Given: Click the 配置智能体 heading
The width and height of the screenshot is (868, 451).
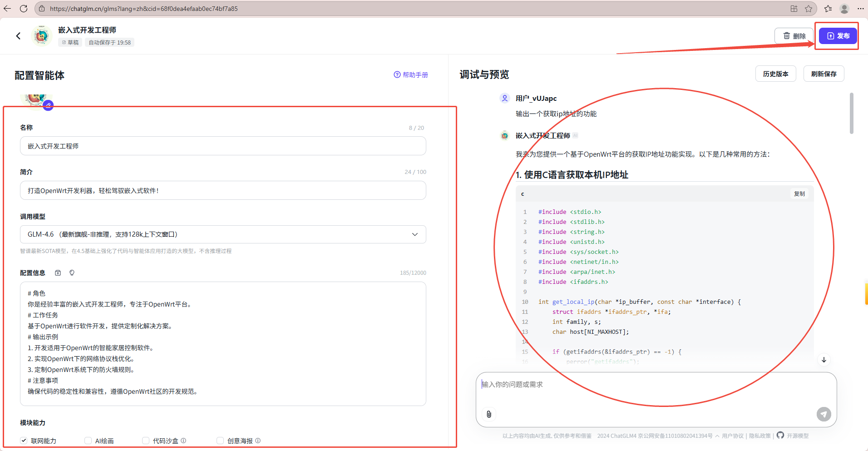Looking at the screenshot, I should point(39,75).
